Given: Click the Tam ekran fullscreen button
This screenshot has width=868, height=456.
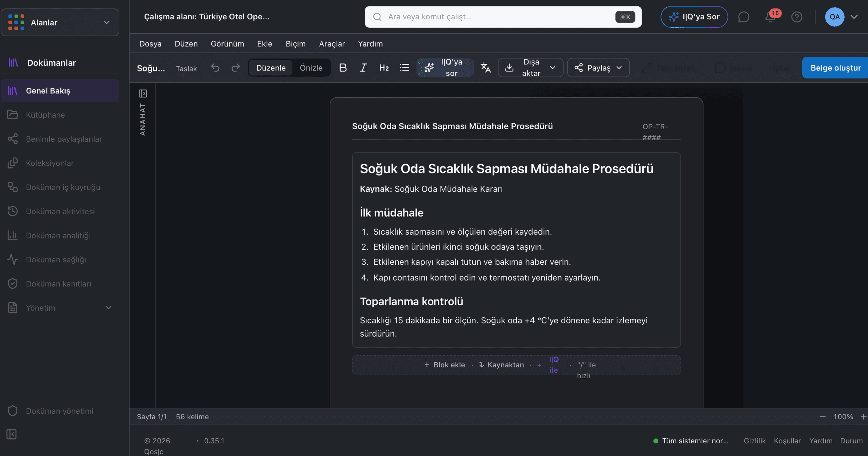Looking at the screenshot, I should pyautogui.click(x=668, y=68).
